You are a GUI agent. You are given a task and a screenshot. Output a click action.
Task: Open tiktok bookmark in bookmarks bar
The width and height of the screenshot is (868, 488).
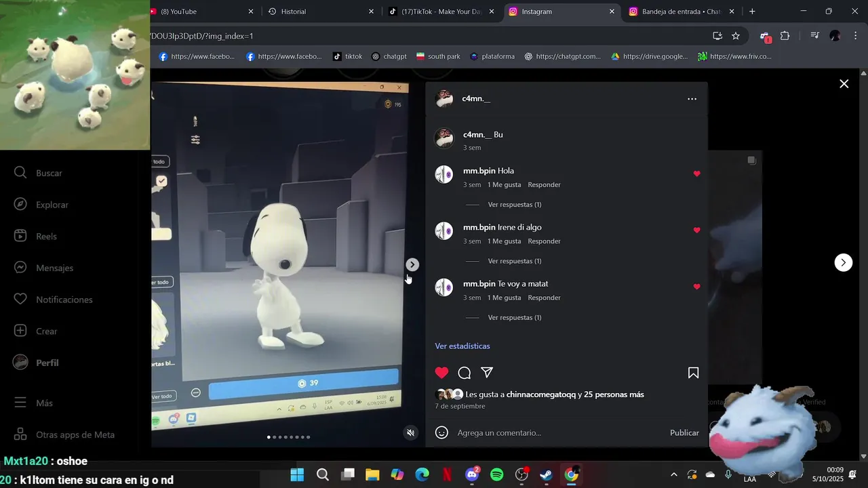coord(348,56)
